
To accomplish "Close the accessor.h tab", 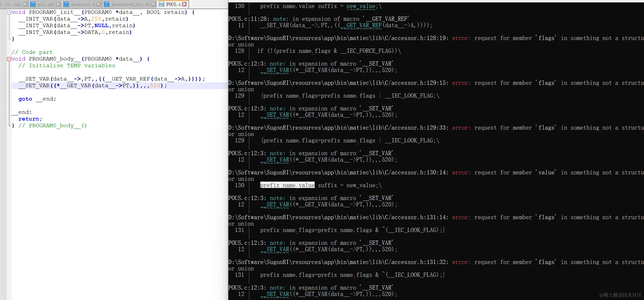I will point(99,4).
